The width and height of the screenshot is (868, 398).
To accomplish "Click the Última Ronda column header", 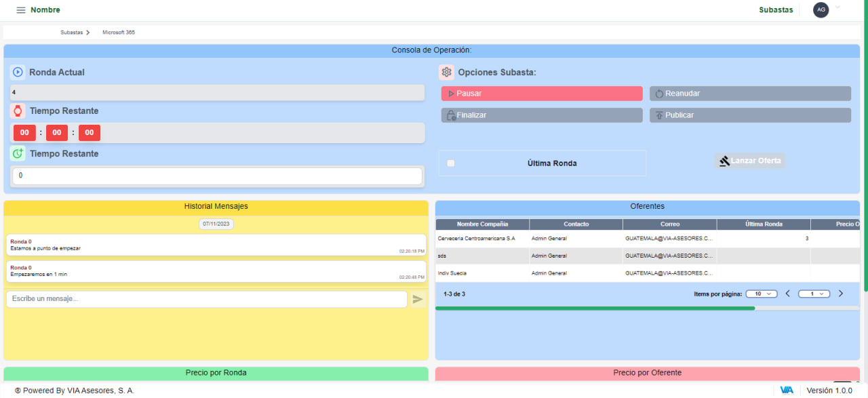I will (764, 224).
